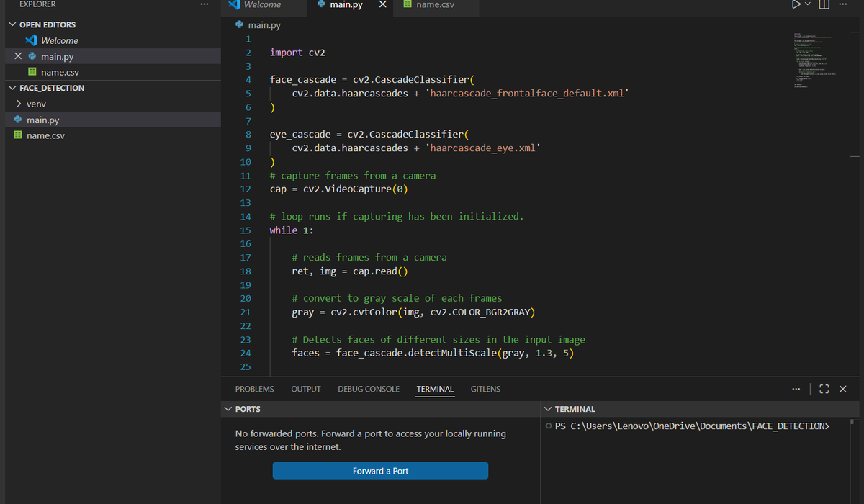Open the run options dropdown arrow
This screenshot has height=504, width=864.
(808, 5)
